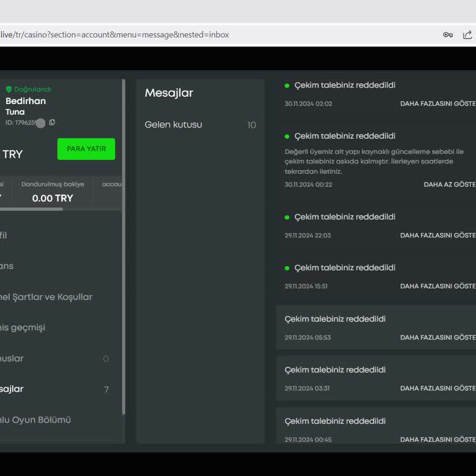Image resolution: width=476 pixels, height=476 pixels.
Task: Expand message dated 29.11.2024 03:31
Action: [x=438, y=388]
